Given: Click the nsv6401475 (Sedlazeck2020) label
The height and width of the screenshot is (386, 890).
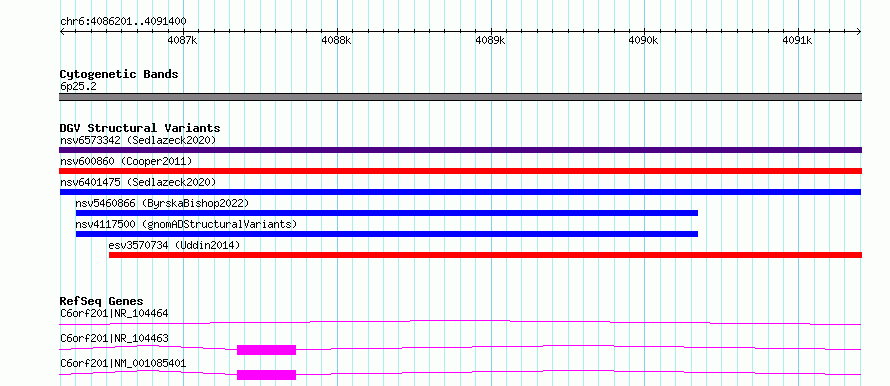Looking at the screenshot, I should [x=138, y=182].
